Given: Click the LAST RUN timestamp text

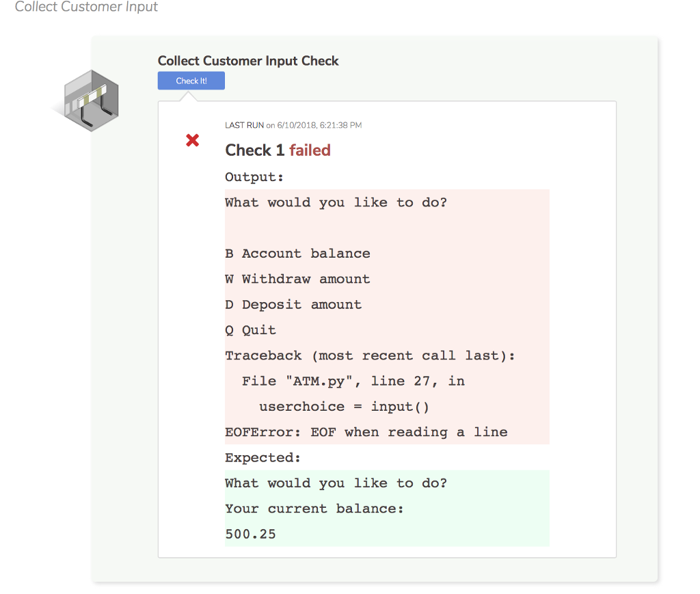Looking at the screenshot, I should pos(293,125).
